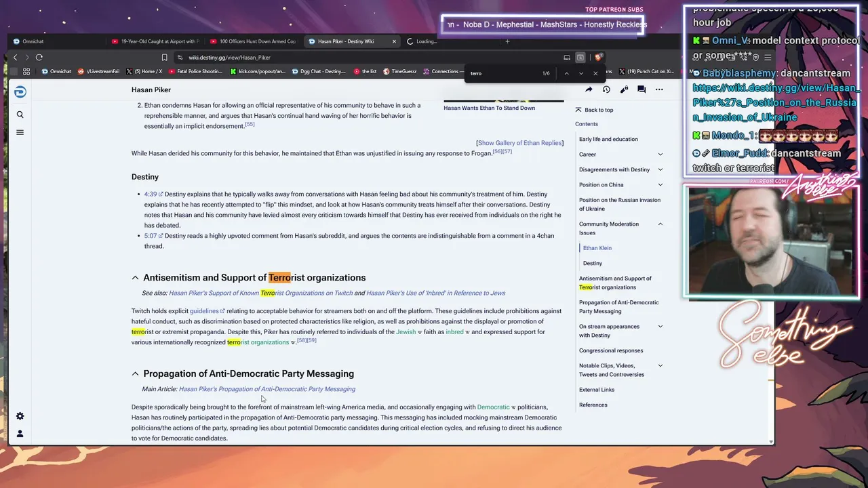The image size is (868, 488).
Task: Open the wiki sidebar hamburger menu
Action: point(20,132)
